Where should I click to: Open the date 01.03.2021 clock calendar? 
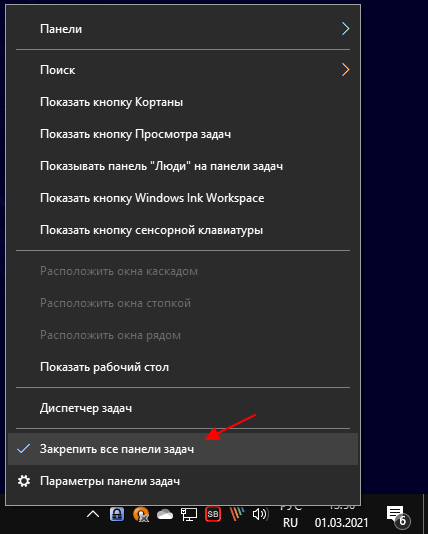coord(341,522)
